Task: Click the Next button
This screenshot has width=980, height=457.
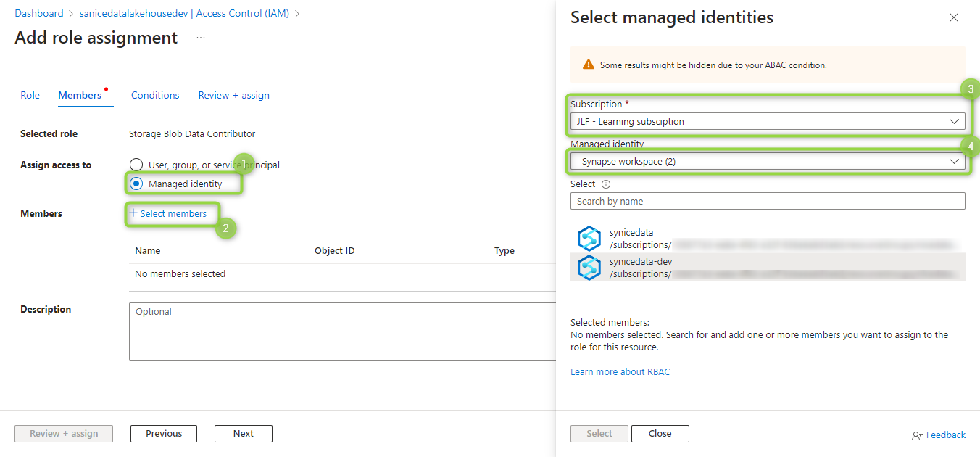Action: coord(244,434)
